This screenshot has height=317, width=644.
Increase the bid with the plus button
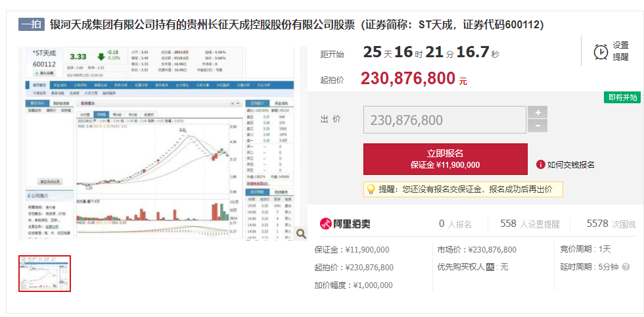538,112
